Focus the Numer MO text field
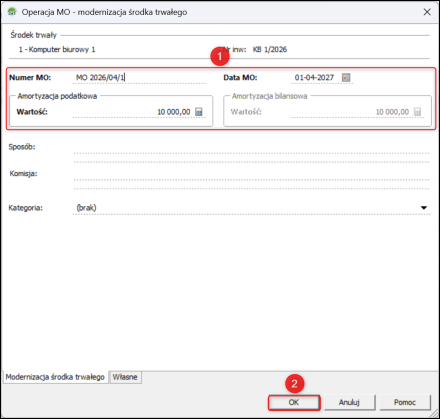Image resolution: width=440 pixels, height=419 pixels. [x=139, y=78]
